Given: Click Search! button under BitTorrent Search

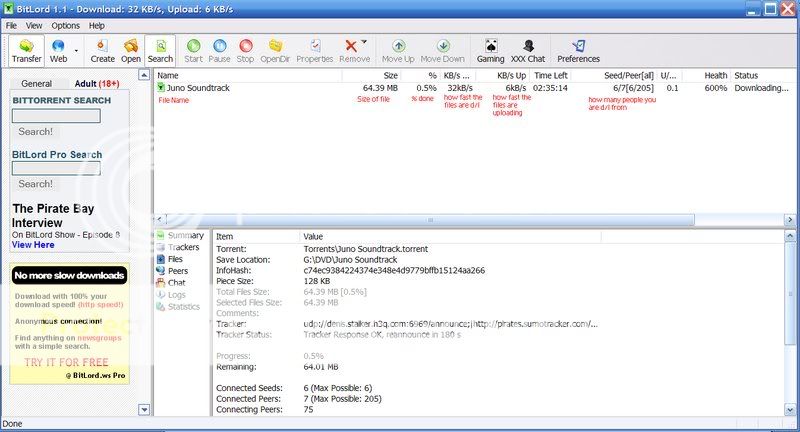Looking at the screenshot, I should coord(35,132).
